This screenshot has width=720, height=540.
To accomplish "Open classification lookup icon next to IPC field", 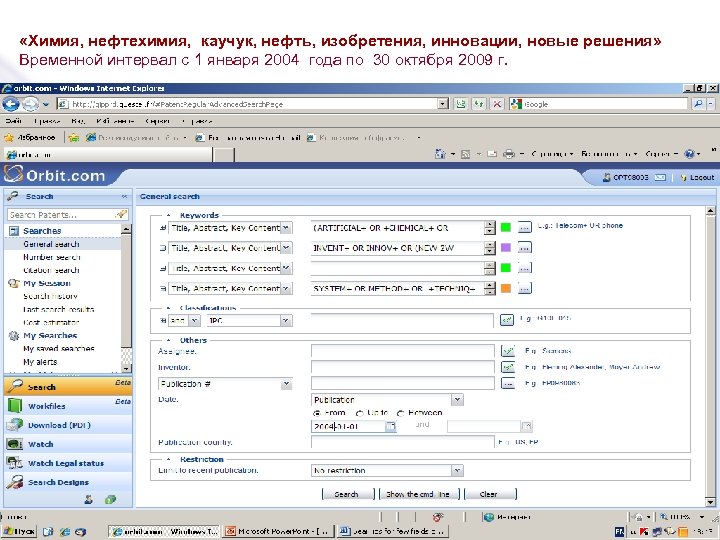I will click(506, 320).
